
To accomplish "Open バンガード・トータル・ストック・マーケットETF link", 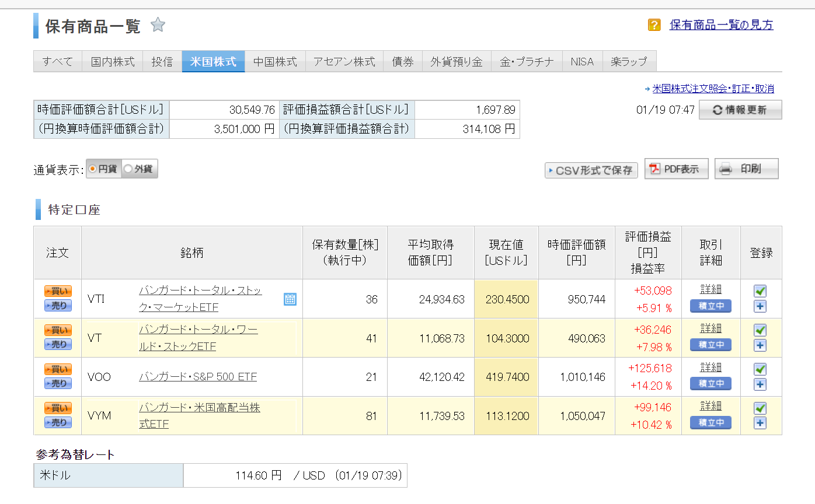I will click(200, 299).
